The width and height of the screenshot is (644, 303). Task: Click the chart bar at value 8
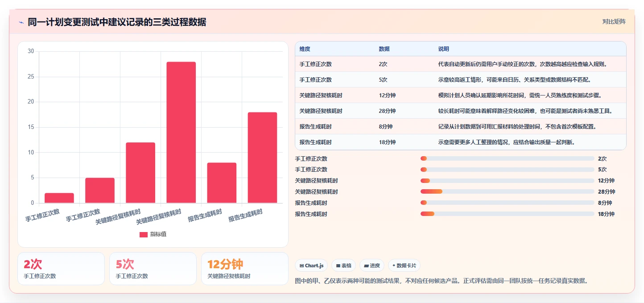[222, 183]
